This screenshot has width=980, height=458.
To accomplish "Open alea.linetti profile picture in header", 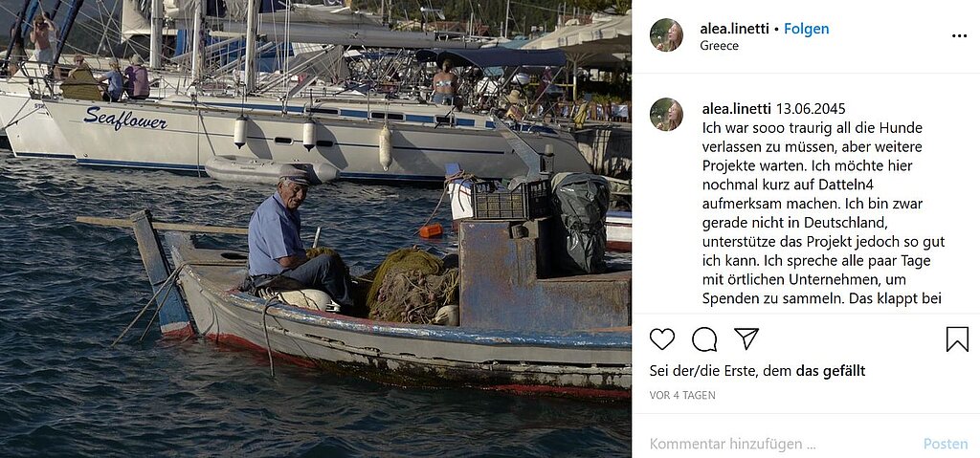I will click(x=666, y=35).
